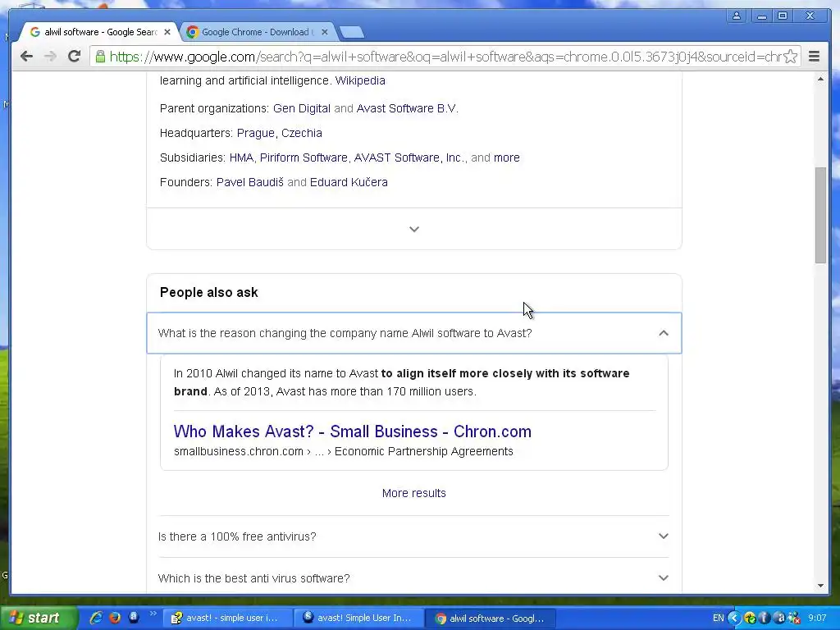Launch Internet Explorer from Quick Launch

97,618
